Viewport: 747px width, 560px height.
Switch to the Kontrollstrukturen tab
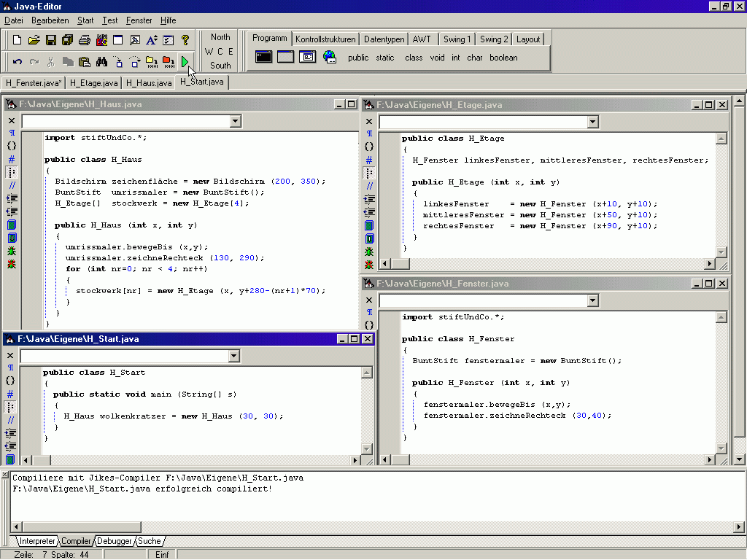326,39
